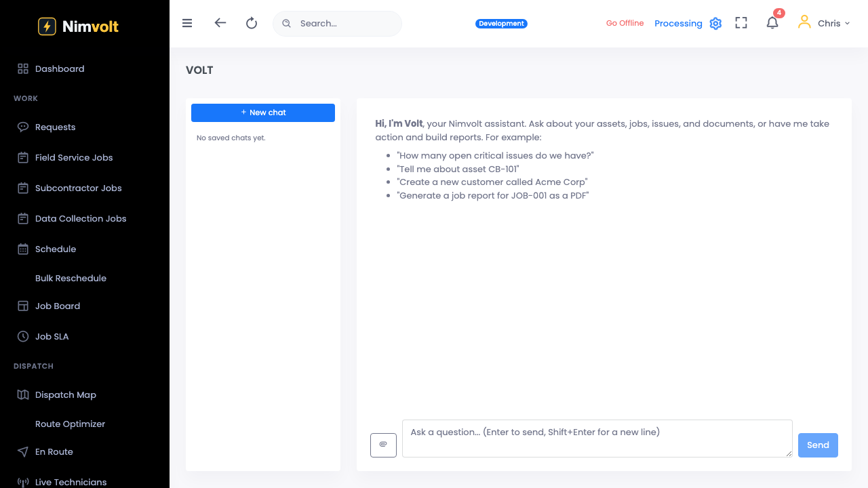Open the Dashboard grid icon
This screenshot has width=868, height=488.
point(23,68)
